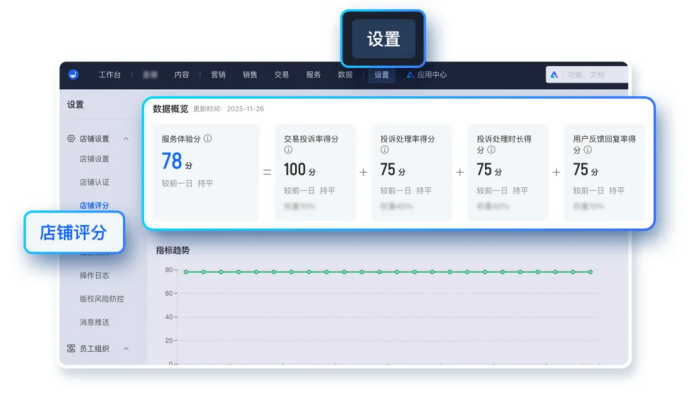Screen dimensions: 692x408
Task: Open the 内容 menu
Action: coord(181,75)
